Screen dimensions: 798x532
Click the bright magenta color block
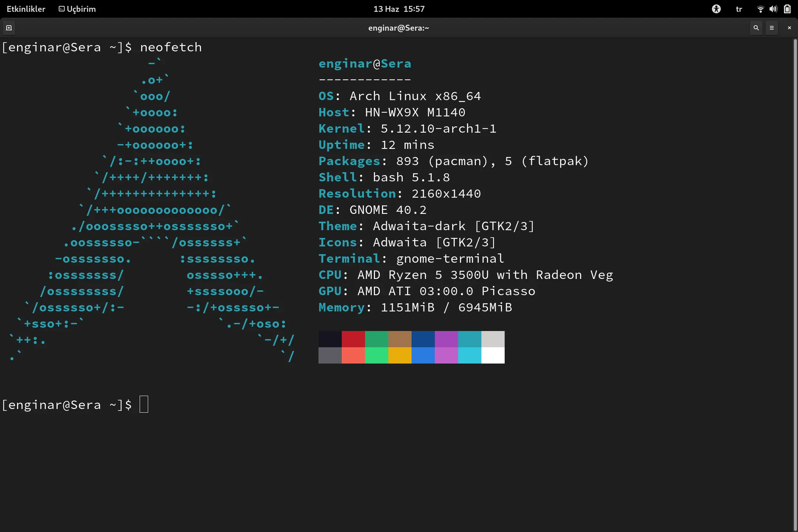[446, 355]
